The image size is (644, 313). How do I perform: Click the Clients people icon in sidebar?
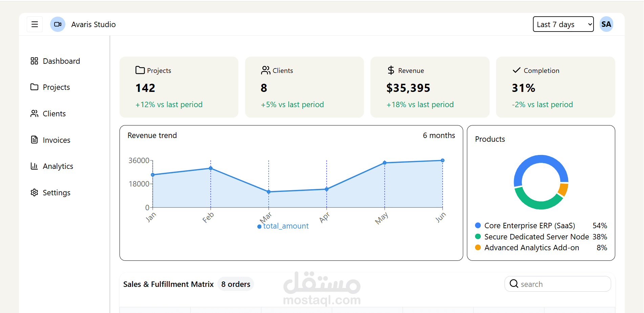(34, 114)
